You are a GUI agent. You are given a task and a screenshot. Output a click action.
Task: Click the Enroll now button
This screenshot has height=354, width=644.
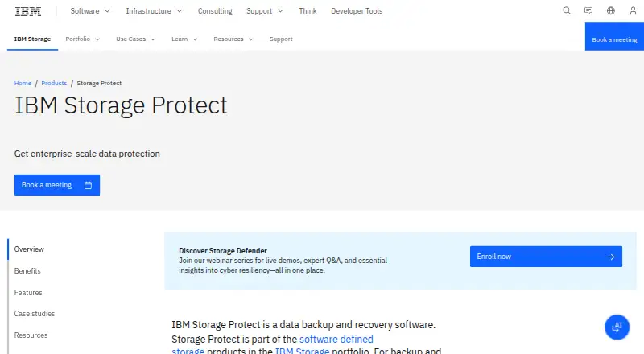click(546, 257)
